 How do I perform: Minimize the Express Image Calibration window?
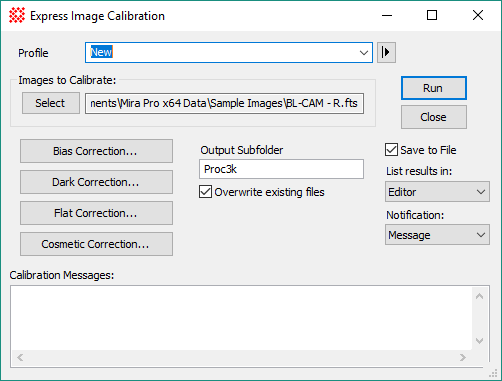(x=387, y=15)
